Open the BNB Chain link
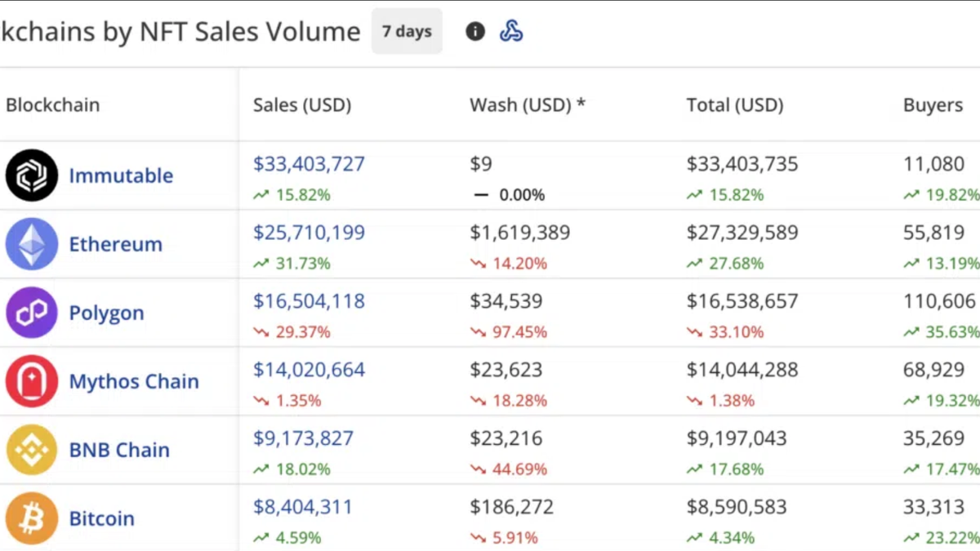This screenshot has width=980, height=551. click(119, 450)
